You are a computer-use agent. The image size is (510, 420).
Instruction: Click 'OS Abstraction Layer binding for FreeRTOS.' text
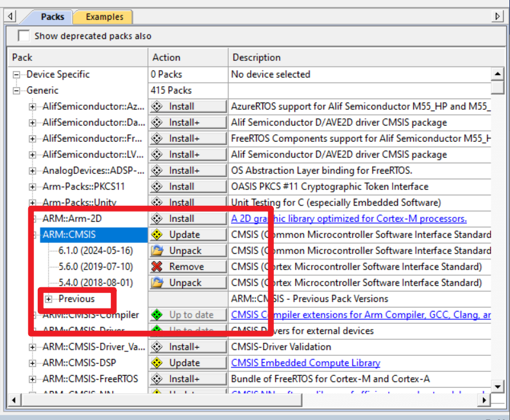point(321,171)
